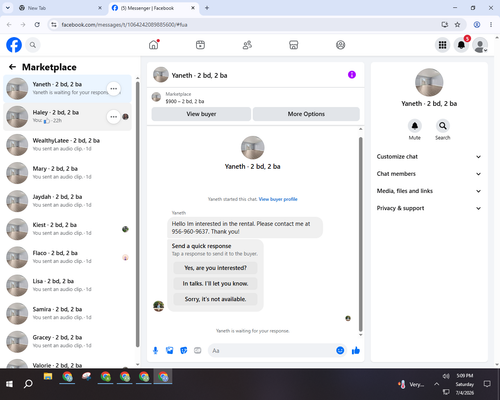Open the Windows notification center

pyautogui.click(x=487, y=384)
